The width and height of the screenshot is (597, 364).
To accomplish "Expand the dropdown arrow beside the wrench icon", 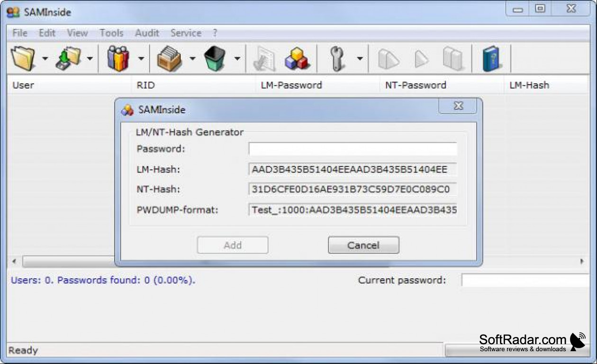I will click(360, 59).
